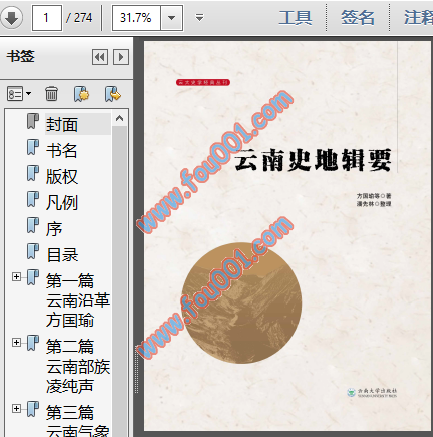This screenshot has height=437, width=433.
Task: Open the toolbar extra options dropdown
Action: pyautogui.click(x=199, y=17)
